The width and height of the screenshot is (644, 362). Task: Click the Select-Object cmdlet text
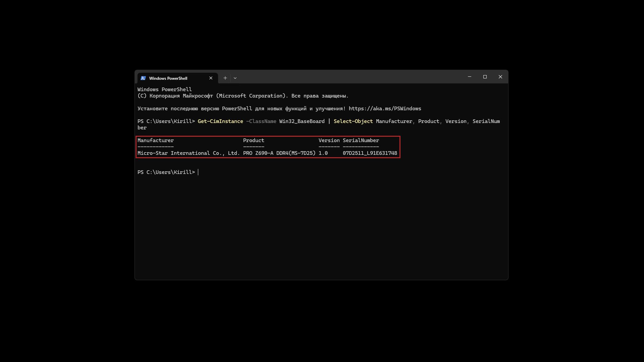tap(353, 121)
